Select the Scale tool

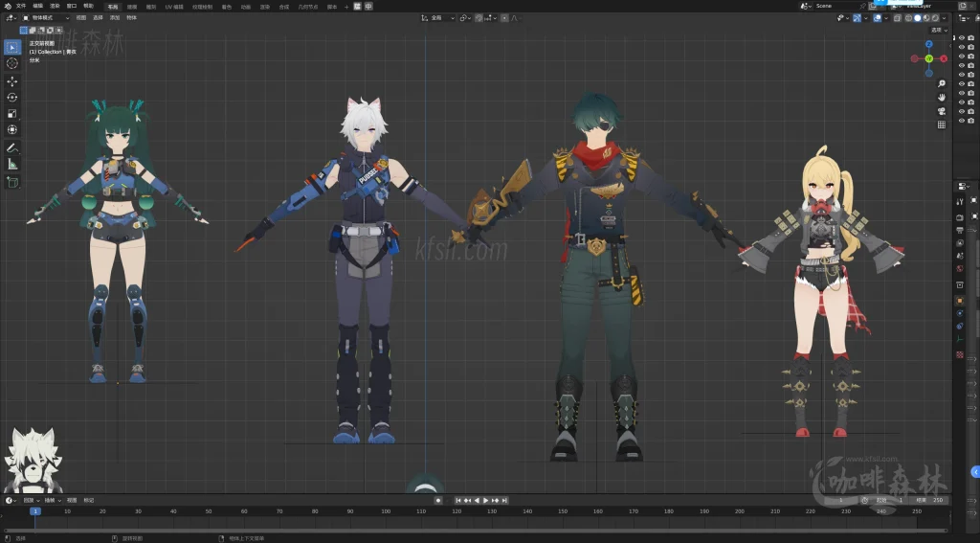(x=11, y=113)
